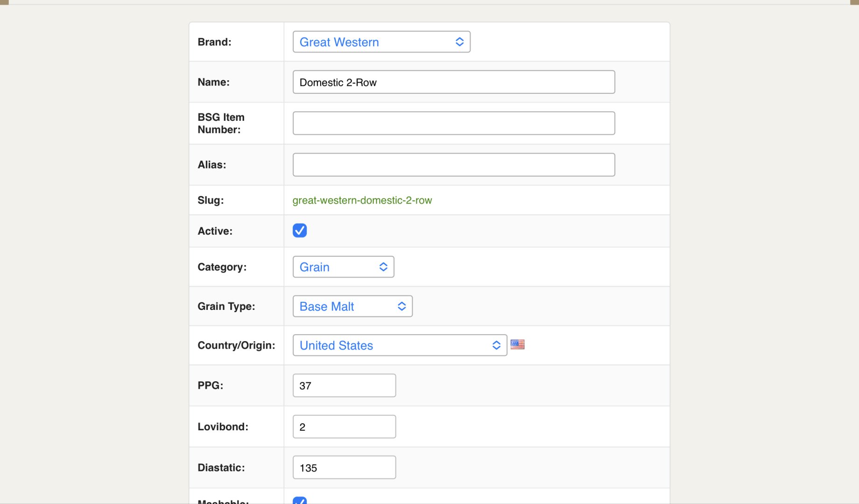This screenshot has height=504, width=859.
Task: Focus the empty Alias text field
Action: coord(453,165)
